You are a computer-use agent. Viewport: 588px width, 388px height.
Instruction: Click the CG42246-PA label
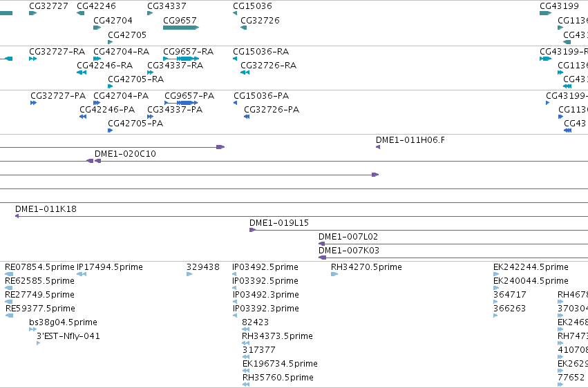click(107, 110)
